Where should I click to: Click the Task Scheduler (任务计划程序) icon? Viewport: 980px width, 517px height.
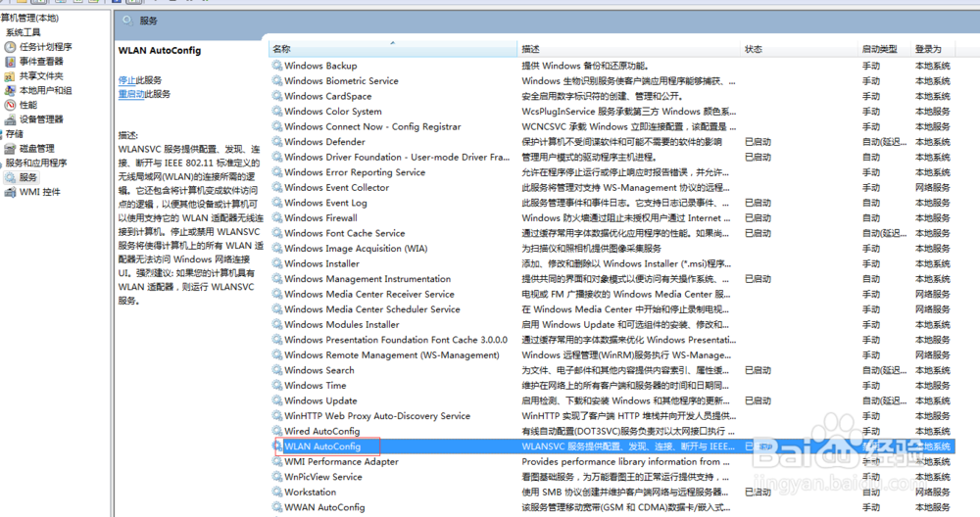click(10, 47)
